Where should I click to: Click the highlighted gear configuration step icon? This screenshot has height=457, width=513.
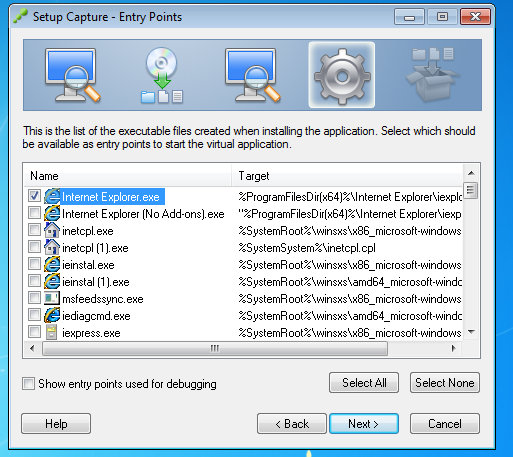pyautogui.click(x=342, y=76)
